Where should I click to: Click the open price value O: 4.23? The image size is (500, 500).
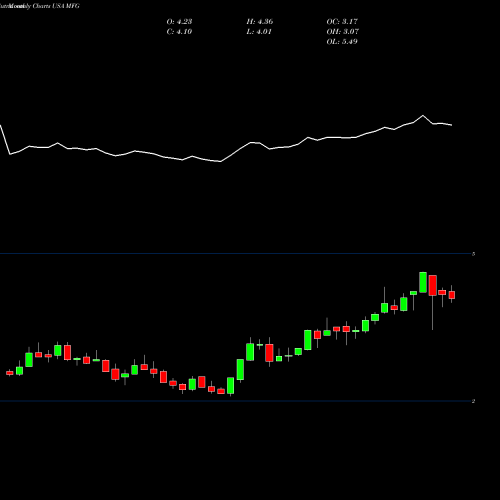click(x=179, y=22)
